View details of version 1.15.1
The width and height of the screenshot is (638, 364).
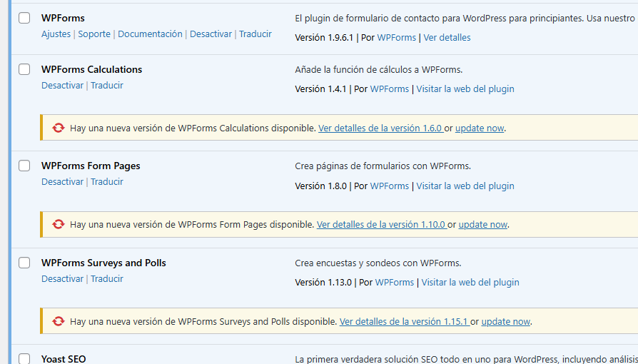[405, 321]
